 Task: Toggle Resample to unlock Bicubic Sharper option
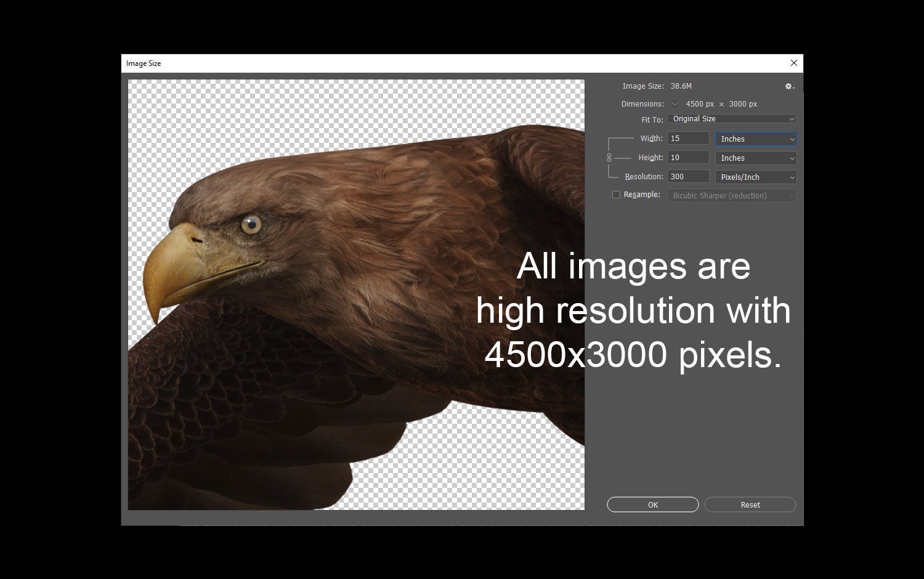click(616, 195)
